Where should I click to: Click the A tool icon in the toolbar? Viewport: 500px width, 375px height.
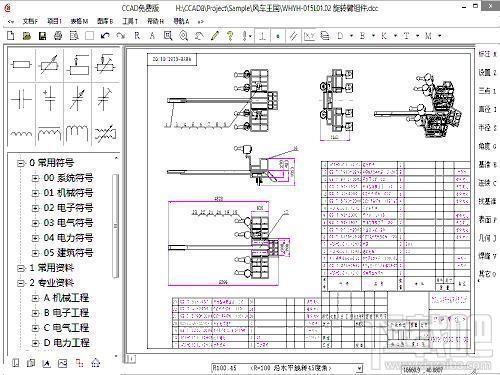152,35
